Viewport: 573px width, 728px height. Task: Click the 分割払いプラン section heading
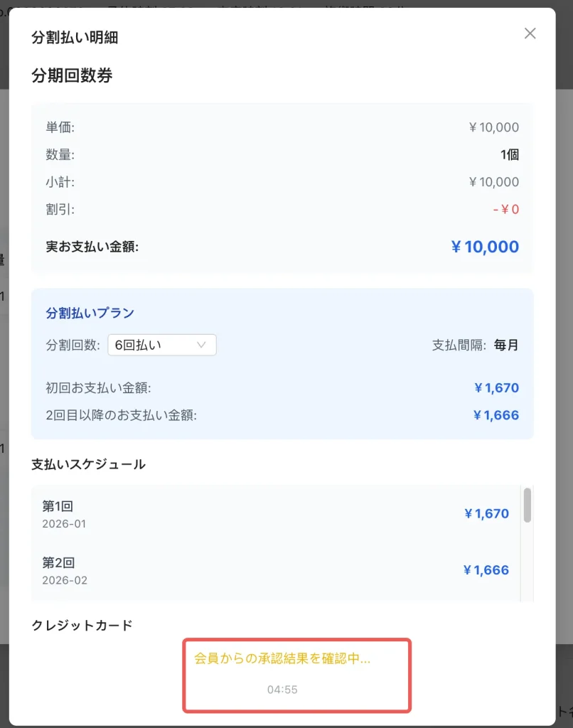(90, 313)
